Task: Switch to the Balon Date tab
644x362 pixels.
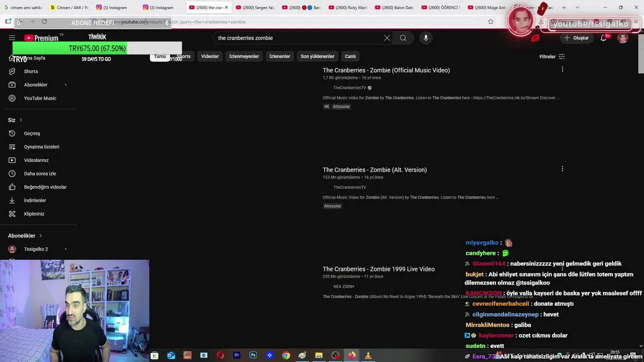Action: coord(394,8)
